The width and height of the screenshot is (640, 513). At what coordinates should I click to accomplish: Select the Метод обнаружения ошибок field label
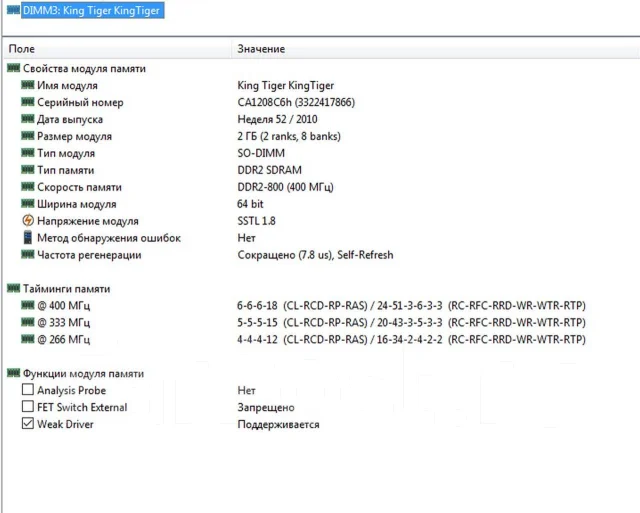(x=109, y=238)
